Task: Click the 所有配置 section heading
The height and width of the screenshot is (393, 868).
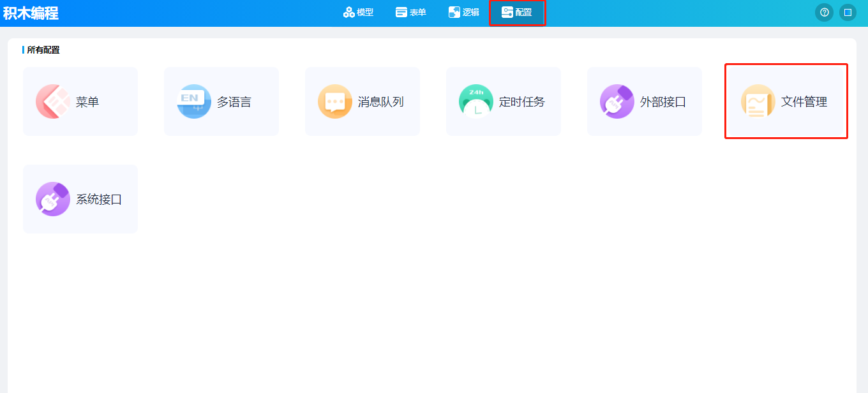Action: 43,50
